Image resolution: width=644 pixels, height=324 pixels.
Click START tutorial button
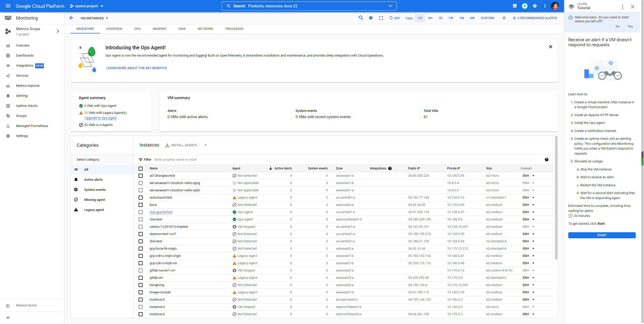tap(602, 235)
